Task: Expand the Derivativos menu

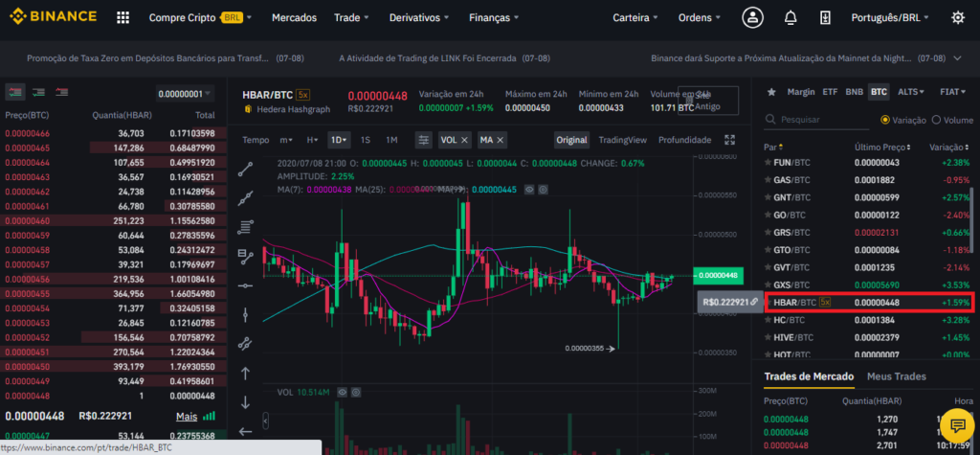Action: 419,17
